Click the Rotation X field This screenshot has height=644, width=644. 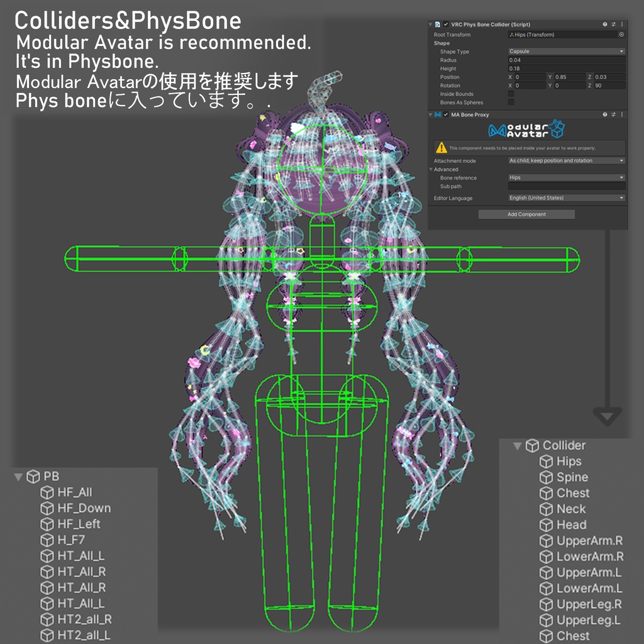coord(530,86)
